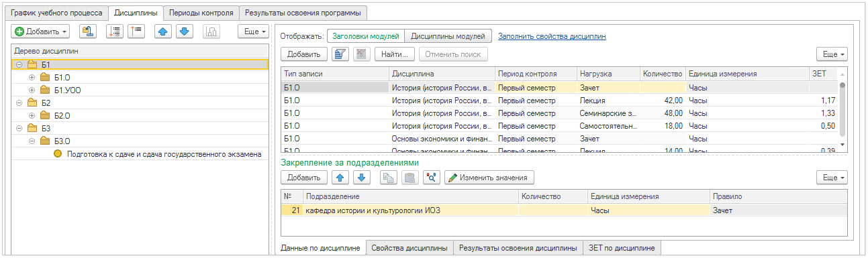
Task: Open Результаты освоения дисциплины bottom tab
Action: (518, 248)
